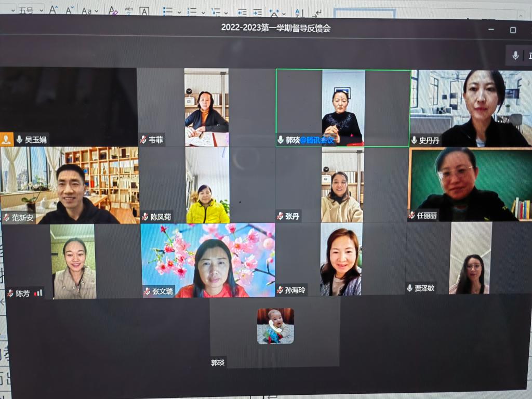Viewport: 532px width, 399px height.
Task: Click the microphone icon in the top-right corner
Action: (x=515, y=56)
